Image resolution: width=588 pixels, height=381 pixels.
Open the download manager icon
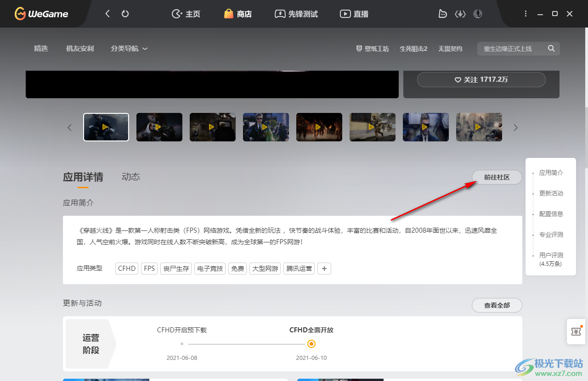pos(460,14)
